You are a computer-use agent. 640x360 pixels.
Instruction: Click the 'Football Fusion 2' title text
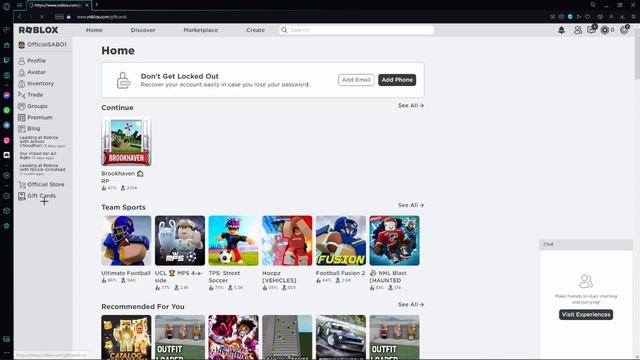point(340,273)
